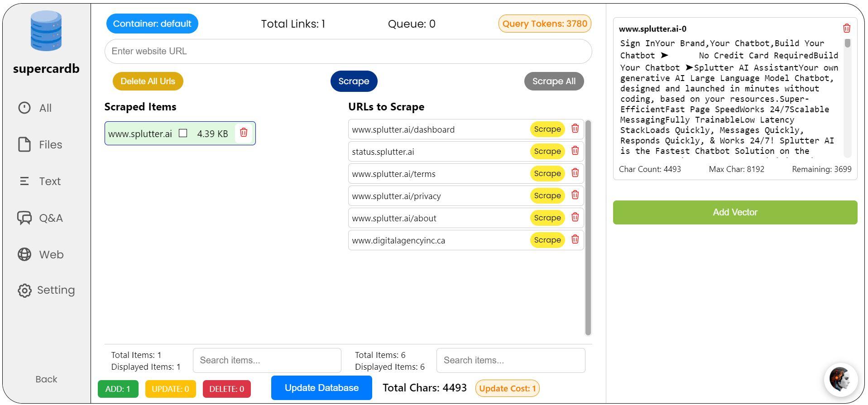Click the Back link in the sidebar
The width and height of the screenshot is (868, 405).
coord(46,379)
